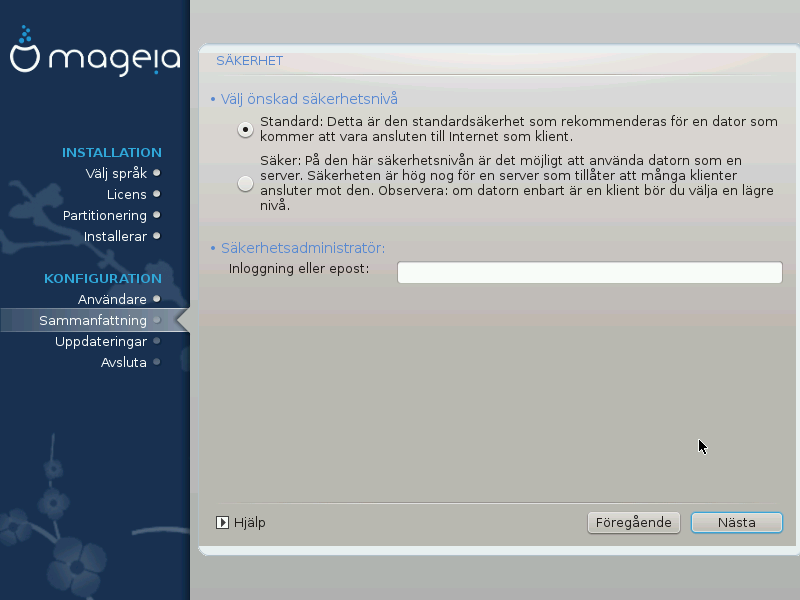The image size is (800, 600).
Task: Click the Mageia logo
Action: click(94, 58)
